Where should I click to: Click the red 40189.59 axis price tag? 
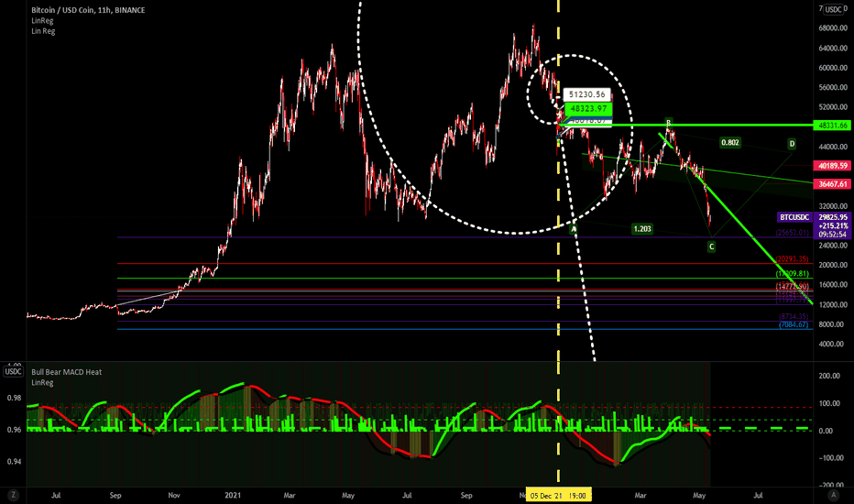pos(833,166)
